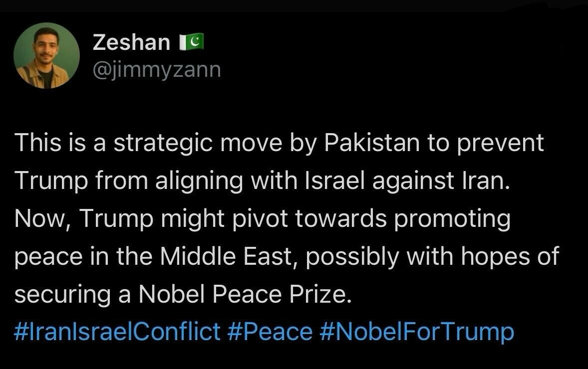
Task: Open the #Peace hashtag
Action: click(270, 331)
